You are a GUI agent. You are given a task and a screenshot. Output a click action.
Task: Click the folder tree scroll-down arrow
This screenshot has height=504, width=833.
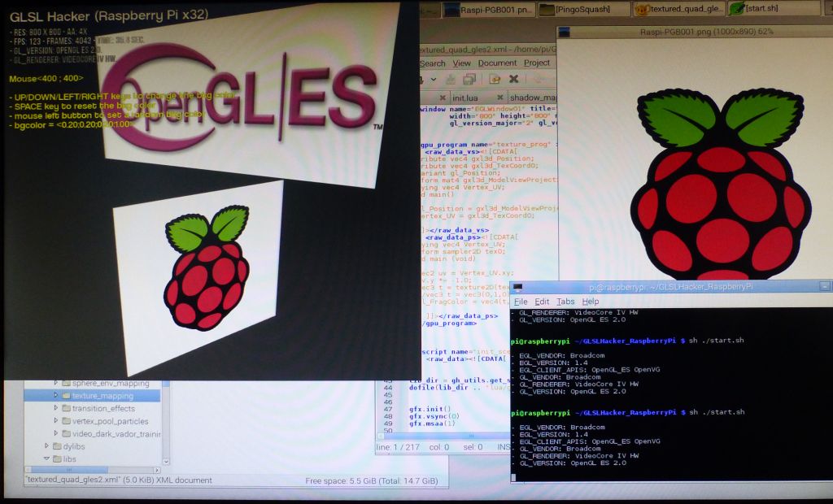click(x=166, y=462)
